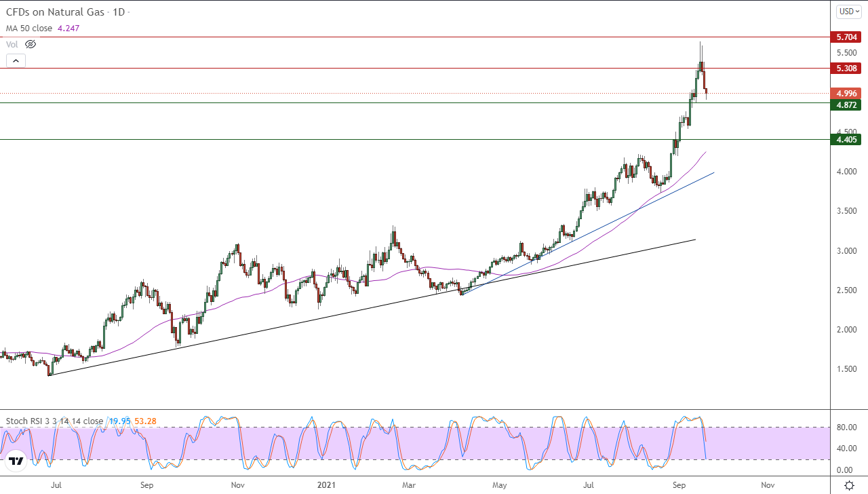The width and height of the screenshot is (868, 494).
Task: Click the Stoch RSI value "53.28"
Action: click(x=145, y=421)
